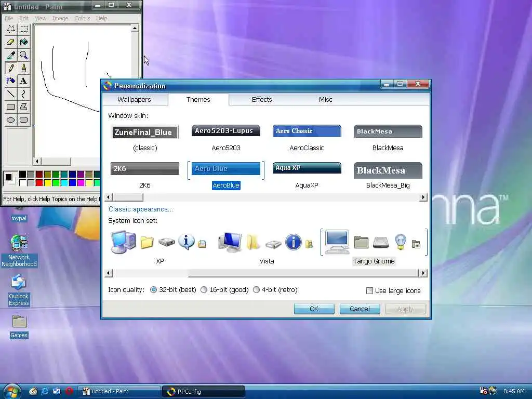532x399 pixels.
Task: Open the Colors menu in Paint
Action: click(x=83, y=18)
